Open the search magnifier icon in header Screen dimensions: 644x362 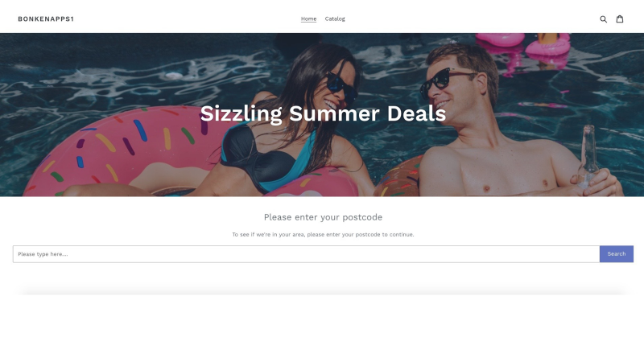[x=603, y=19]
